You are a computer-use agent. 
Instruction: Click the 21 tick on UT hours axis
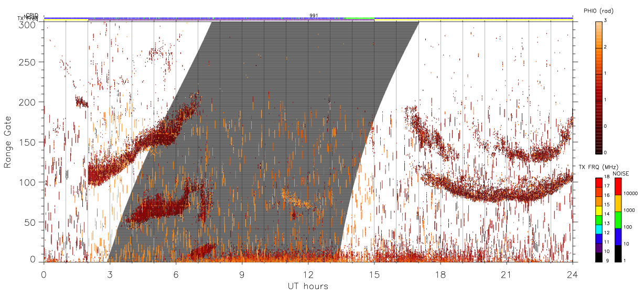(507, 274)
